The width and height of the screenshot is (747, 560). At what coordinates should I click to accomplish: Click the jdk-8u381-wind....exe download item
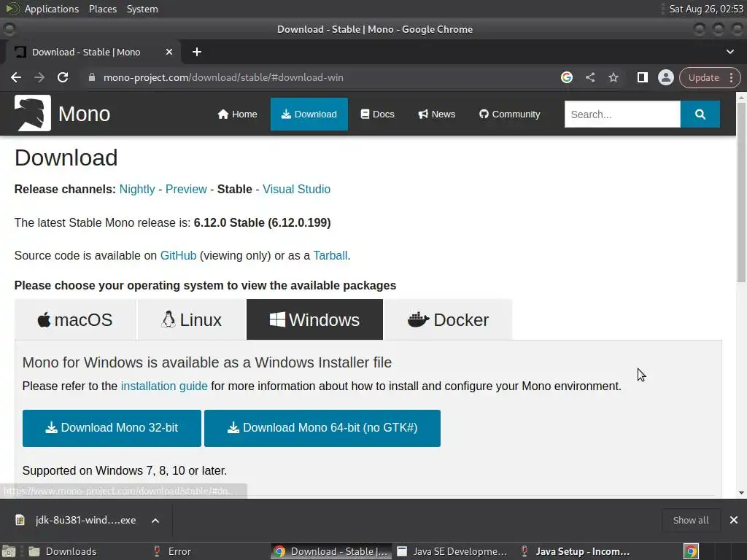coord(86,520)
